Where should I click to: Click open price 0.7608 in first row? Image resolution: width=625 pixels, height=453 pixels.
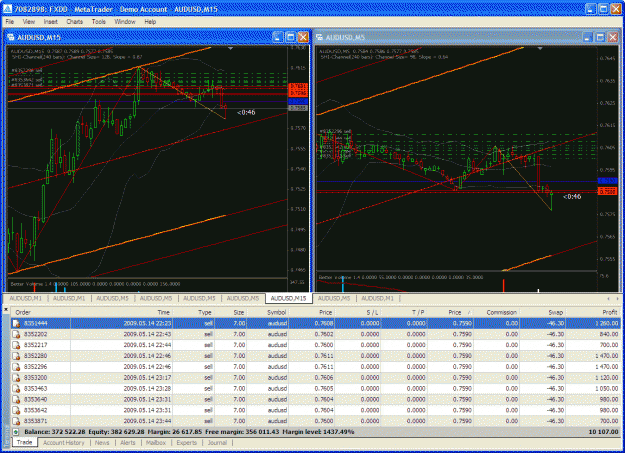click(x=326, y=323)
